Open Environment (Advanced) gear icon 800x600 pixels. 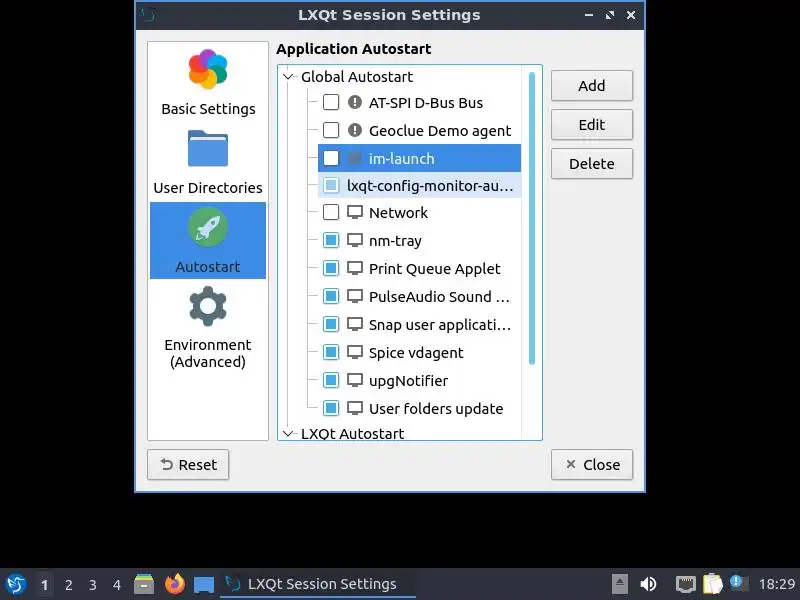208,306
